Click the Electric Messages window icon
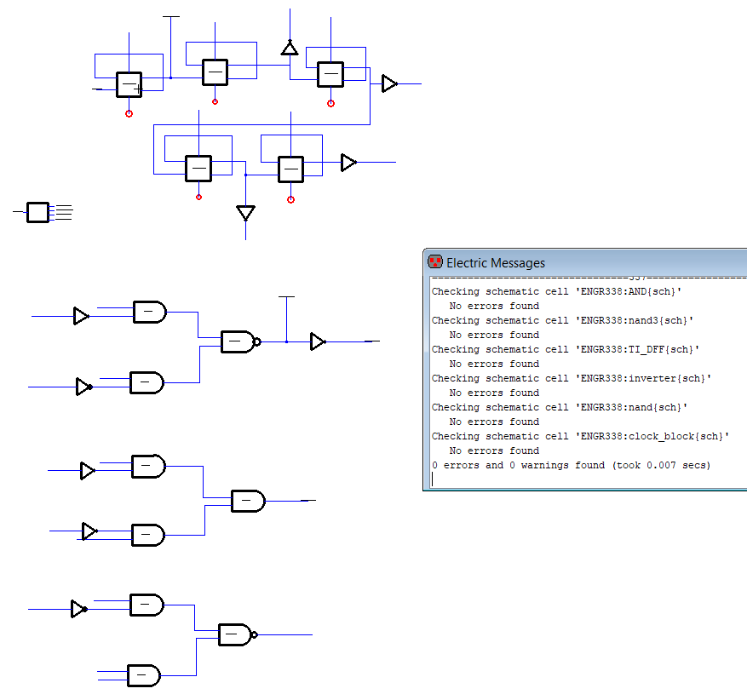Viewport: 747px width, 700px height. click(435, 262)
